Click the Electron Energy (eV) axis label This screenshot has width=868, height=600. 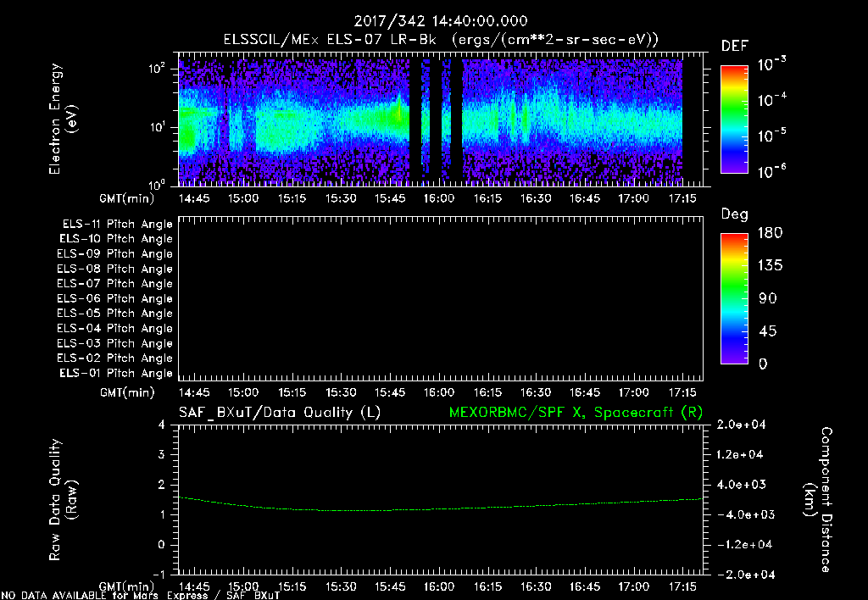tap(63, 119)
